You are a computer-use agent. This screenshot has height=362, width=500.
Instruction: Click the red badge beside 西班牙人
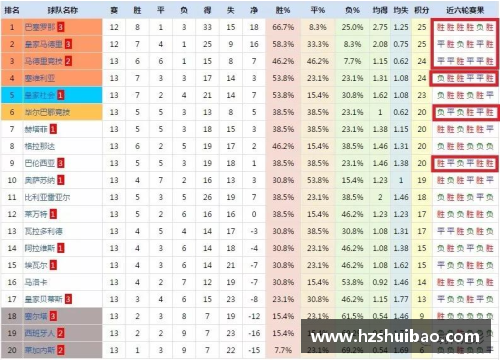tap(60, 333)
